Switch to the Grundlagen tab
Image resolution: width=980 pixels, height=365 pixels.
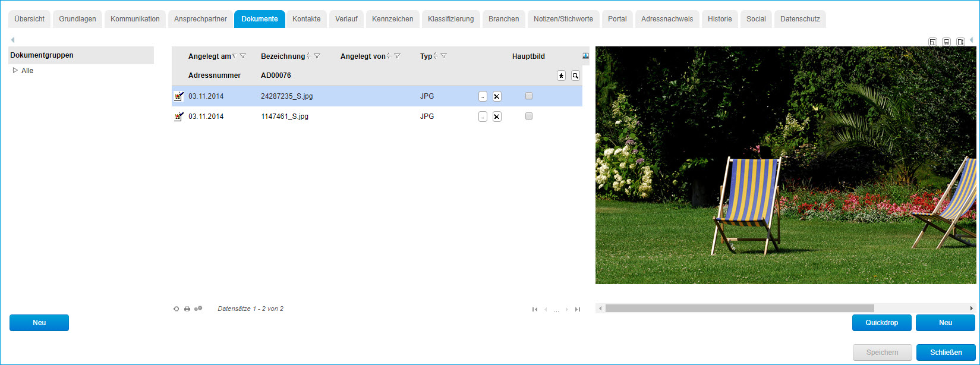pos(77,19)
